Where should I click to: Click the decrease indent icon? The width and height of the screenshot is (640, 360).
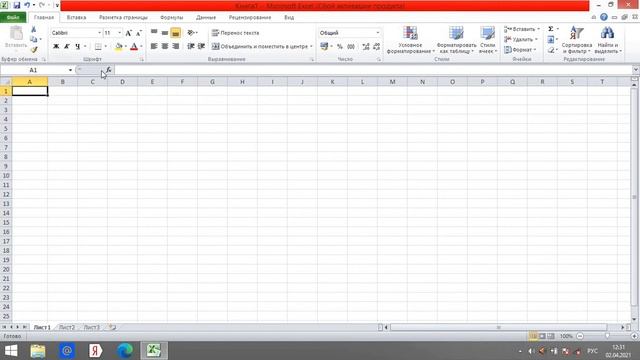pyautogui.click(x=191, y=47)
